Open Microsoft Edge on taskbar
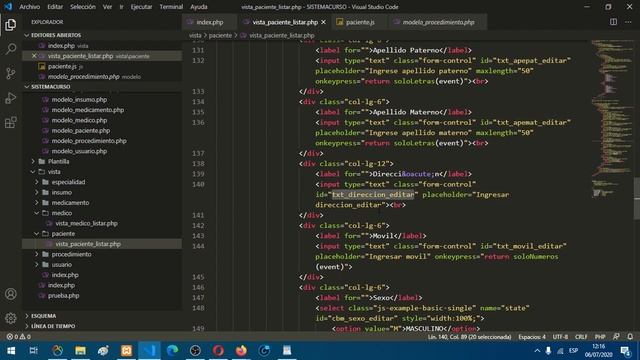 click(172, 351)
